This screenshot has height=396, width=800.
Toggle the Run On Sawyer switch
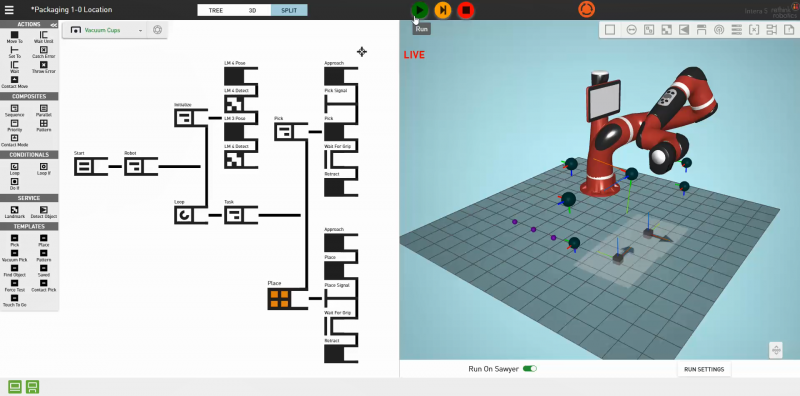click(x=530, y=368)
